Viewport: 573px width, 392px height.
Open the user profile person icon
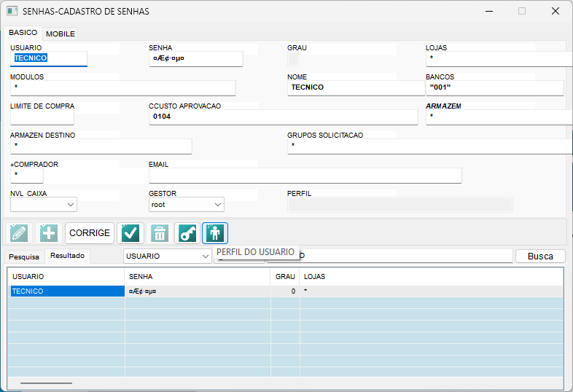215,233
